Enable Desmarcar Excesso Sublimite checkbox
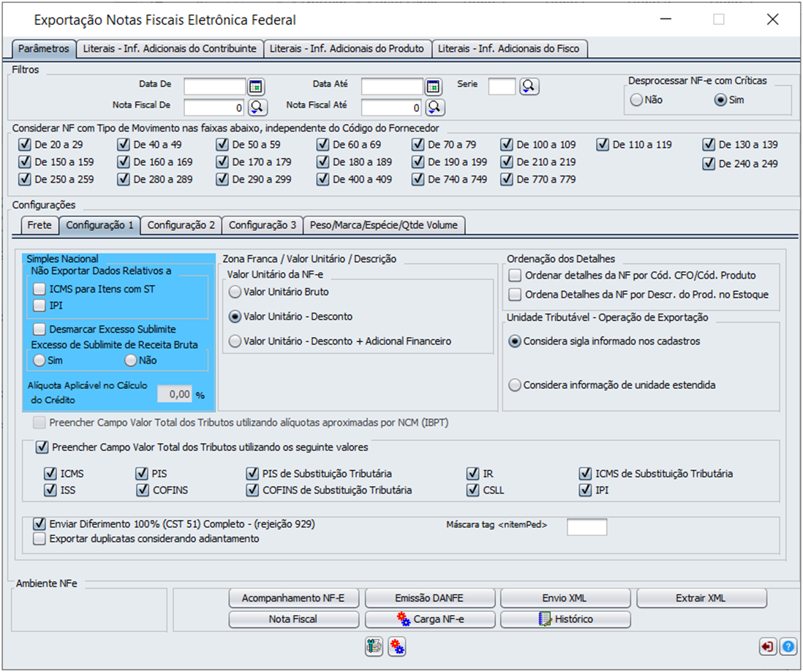The width and height of the screenshot is (803, 672). (x=39, y=329)
